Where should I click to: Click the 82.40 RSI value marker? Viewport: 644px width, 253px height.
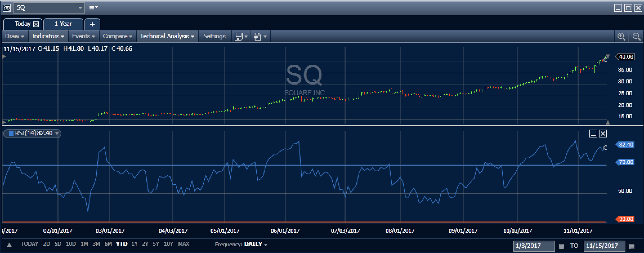coord(625,145)
